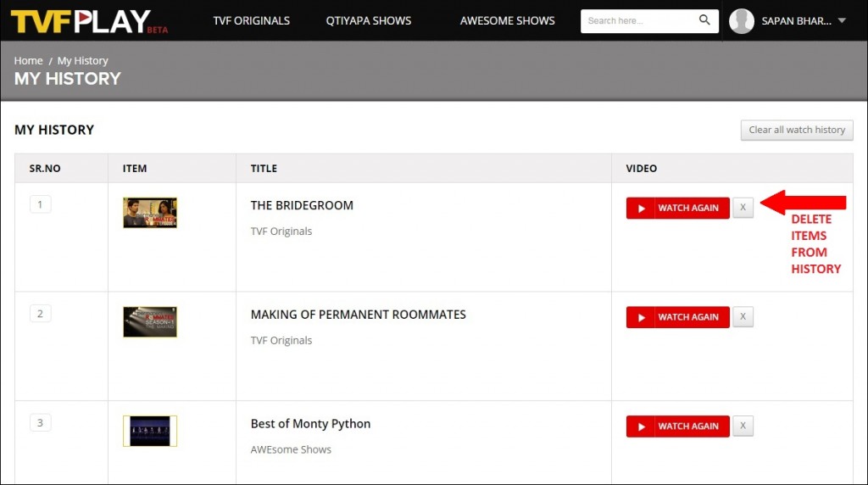Open Best of Monty Python title
Viewport: 868px width, 485px height.
coord(310,424)
